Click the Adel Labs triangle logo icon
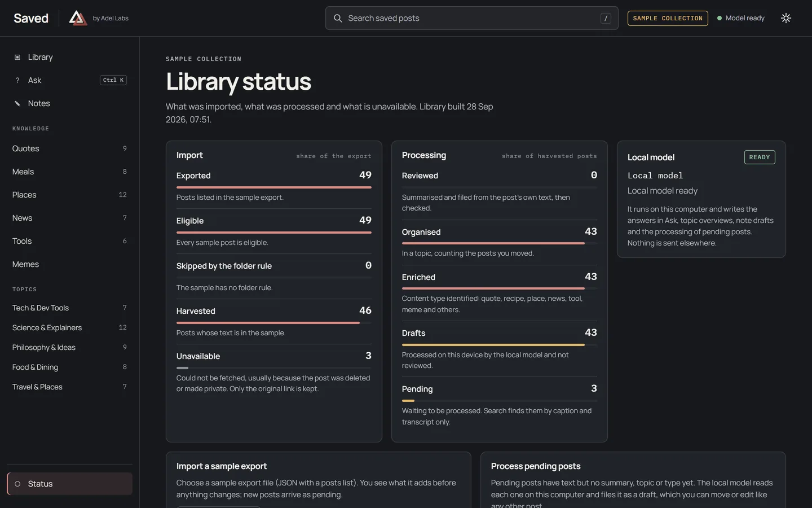Image resolution: width=812 pixels, height=508 pixels. click(78, 18)
